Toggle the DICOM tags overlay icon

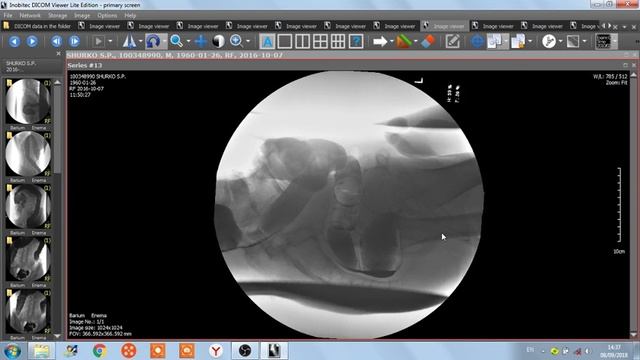[x=604, y=41]
